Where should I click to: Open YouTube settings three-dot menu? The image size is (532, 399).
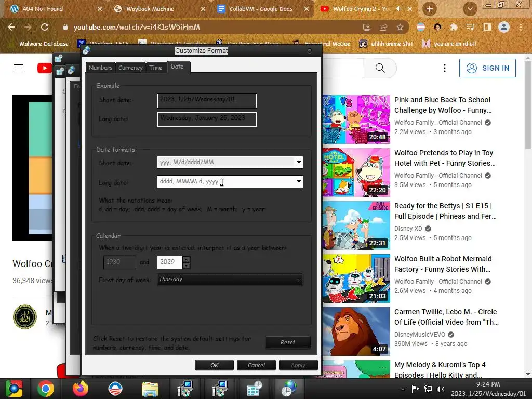click(x=445, y=68)
